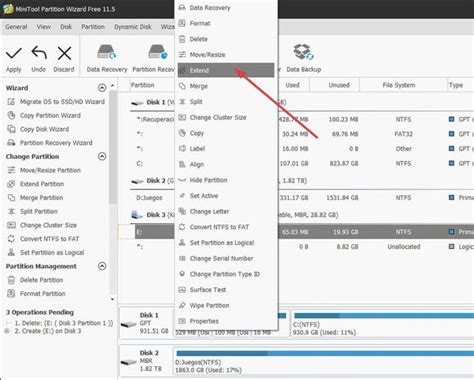
Task: Choose Change Letter in the context menu
Action: coord(226,211)
